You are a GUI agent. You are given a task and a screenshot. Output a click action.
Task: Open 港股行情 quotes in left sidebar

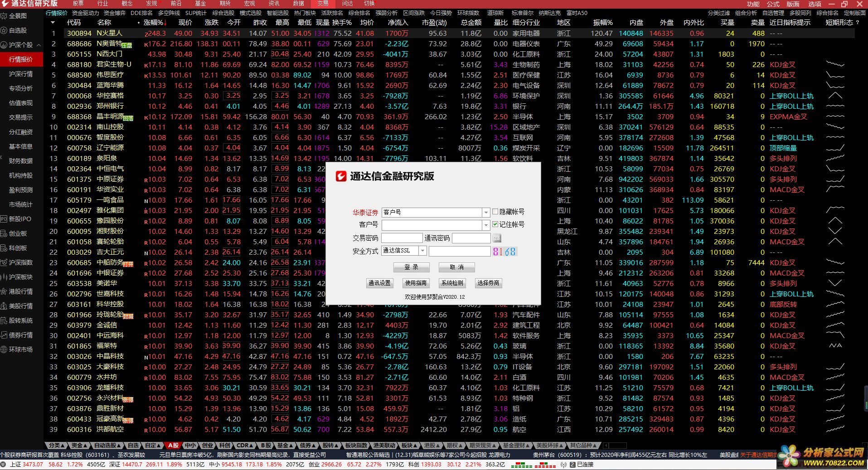pyautogui.click(x=20, y=291)
